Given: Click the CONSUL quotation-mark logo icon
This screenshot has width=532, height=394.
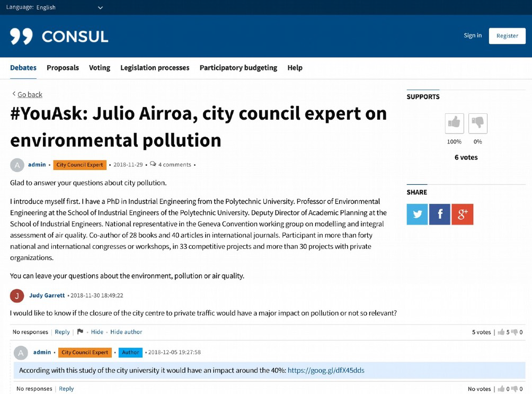Looking at the screenshot, I should click(x=21, y=37).
